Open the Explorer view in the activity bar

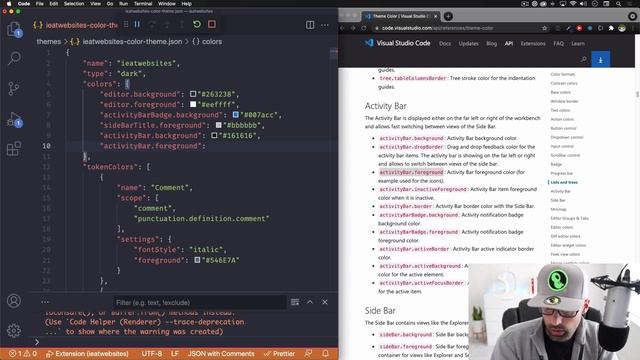14,29
